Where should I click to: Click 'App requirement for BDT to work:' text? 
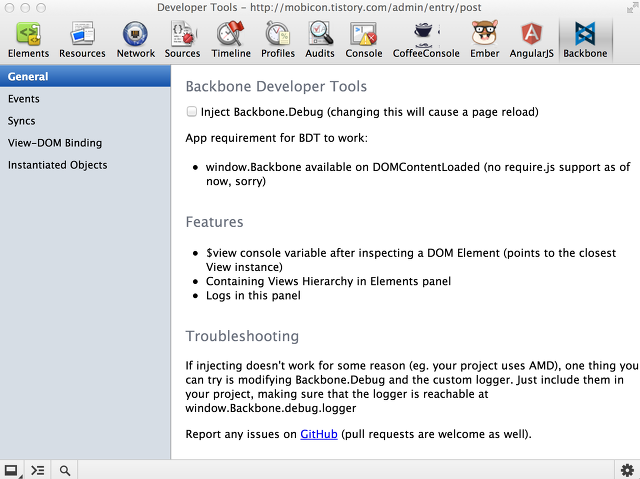point(276,138)
